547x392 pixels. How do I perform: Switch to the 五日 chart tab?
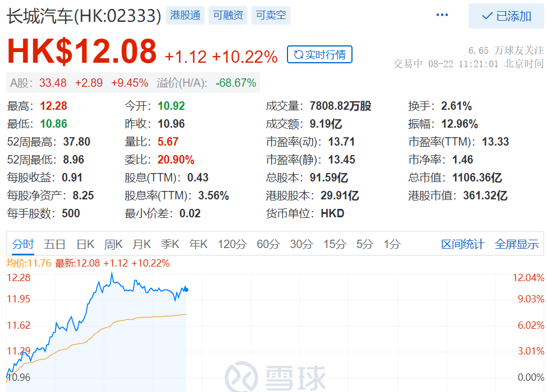tap(55, 244)
